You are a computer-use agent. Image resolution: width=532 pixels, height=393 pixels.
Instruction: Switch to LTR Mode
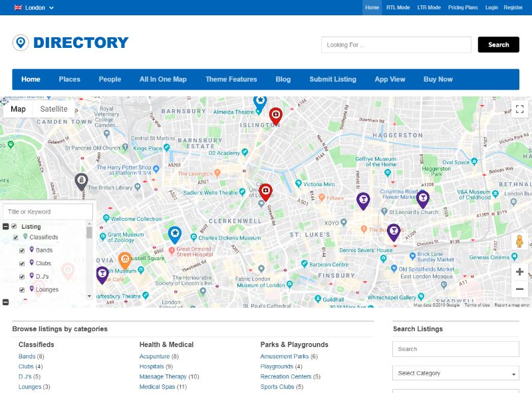(x=429, y=7)
